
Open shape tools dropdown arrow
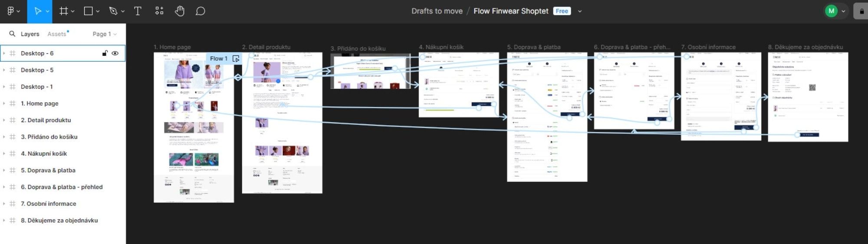point(98,12)
